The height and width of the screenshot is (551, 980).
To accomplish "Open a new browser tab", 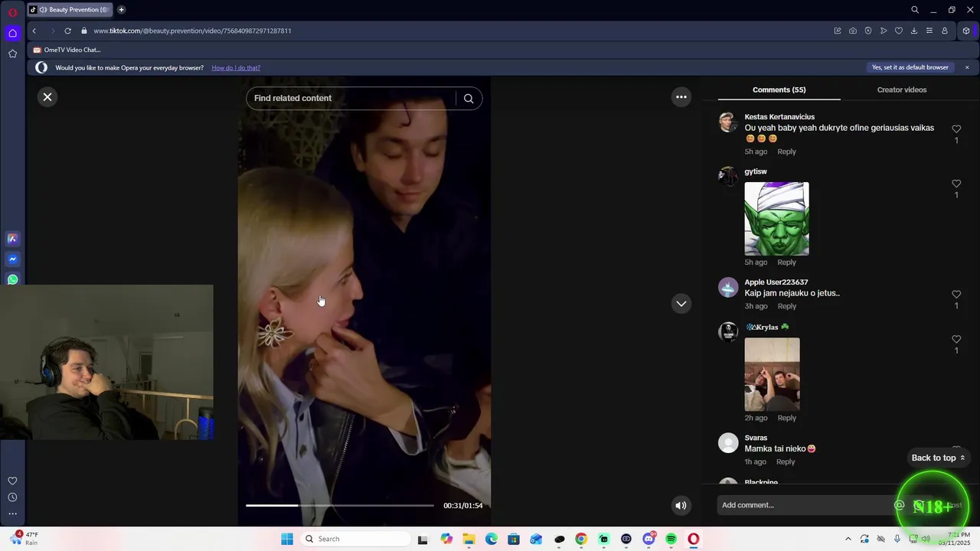I will click(121, 9).
